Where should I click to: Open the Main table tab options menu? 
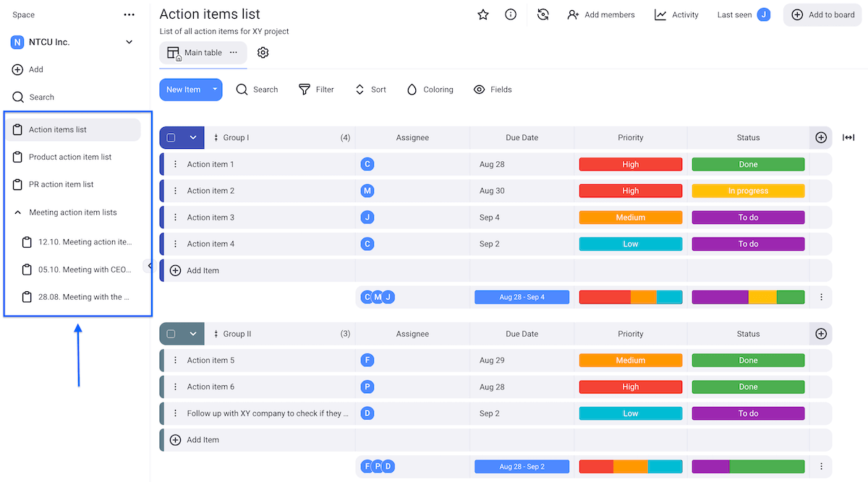point(233,52)
